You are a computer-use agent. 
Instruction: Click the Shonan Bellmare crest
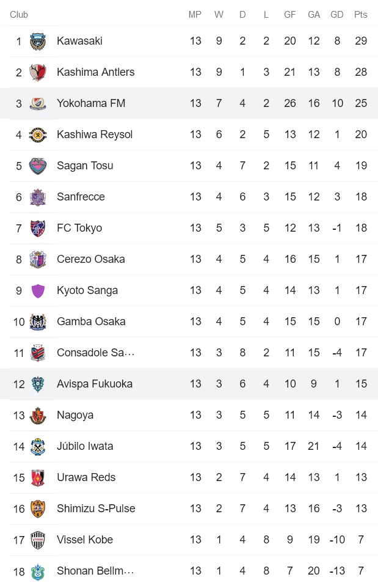coord(38,571)
